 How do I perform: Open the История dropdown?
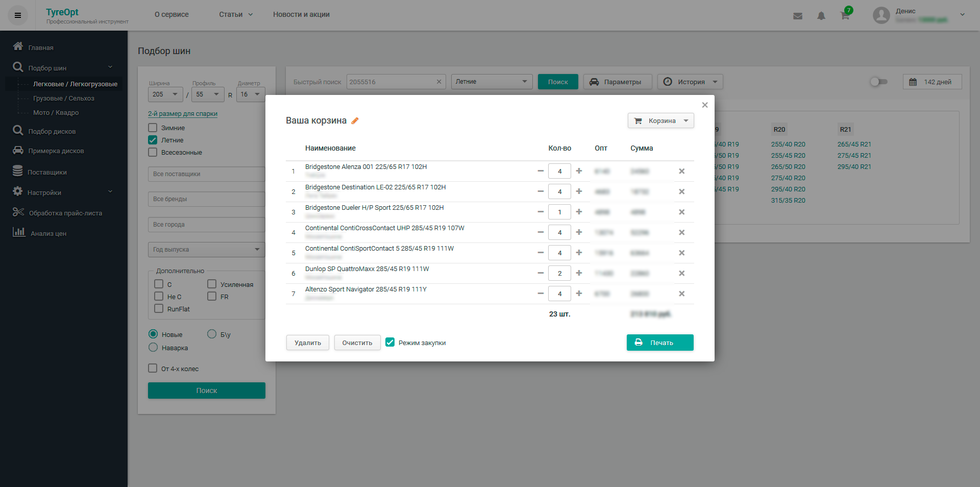point(690,82)
